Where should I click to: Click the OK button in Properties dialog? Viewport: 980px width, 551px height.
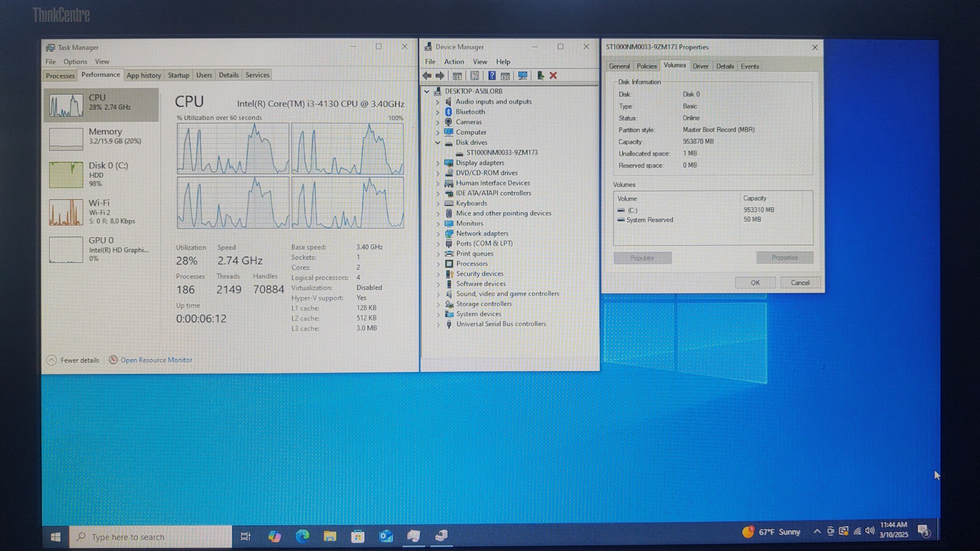pyautogui.click(x=755, y=283)
